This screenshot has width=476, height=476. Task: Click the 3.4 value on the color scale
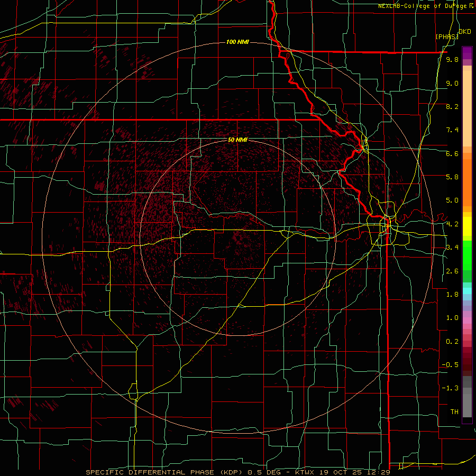pyautogui.click(x=452, y=248)
